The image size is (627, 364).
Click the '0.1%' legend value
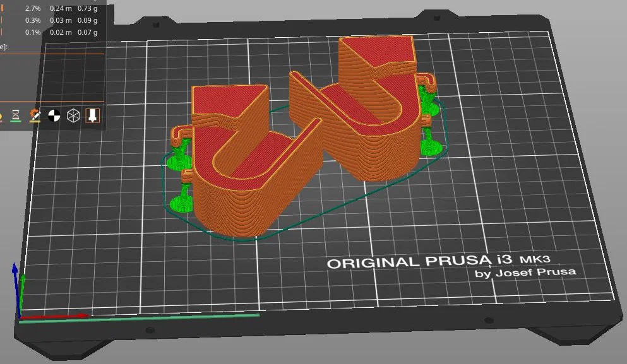pyautogui.click(x=33, y=32)
